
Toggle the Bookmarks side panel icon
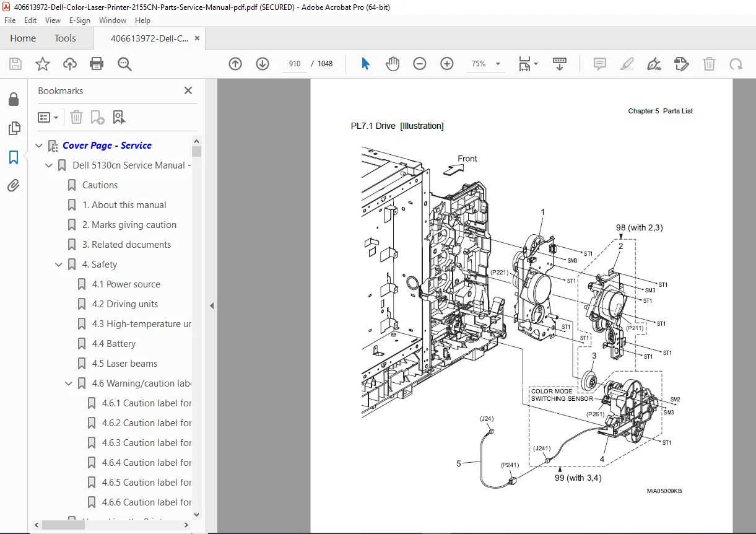click(x=14, y=157)
